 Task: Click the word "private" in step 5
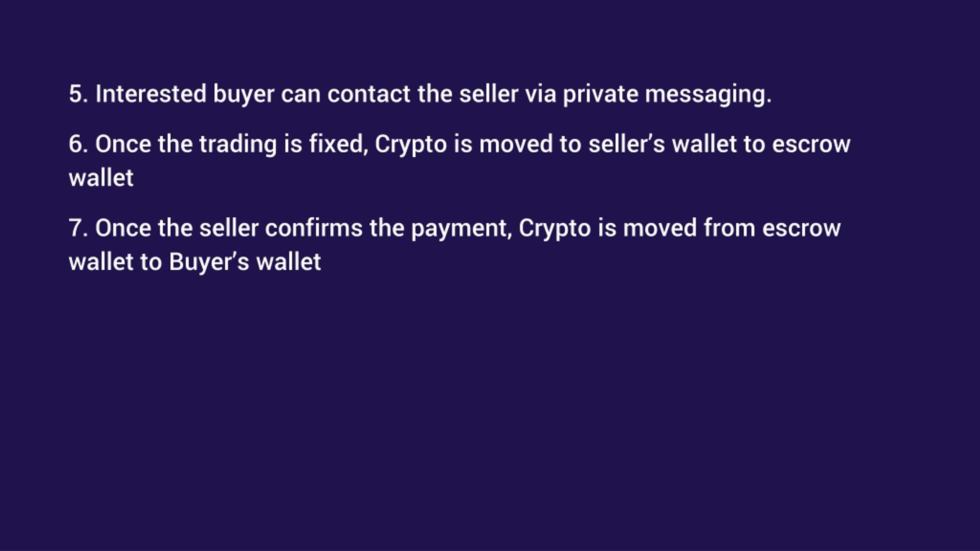(601, 95)
